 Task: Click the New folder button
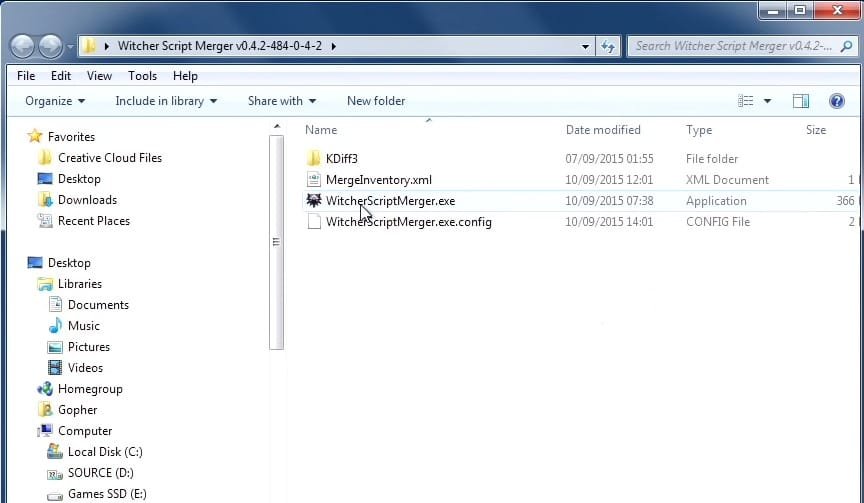point(376,101)
